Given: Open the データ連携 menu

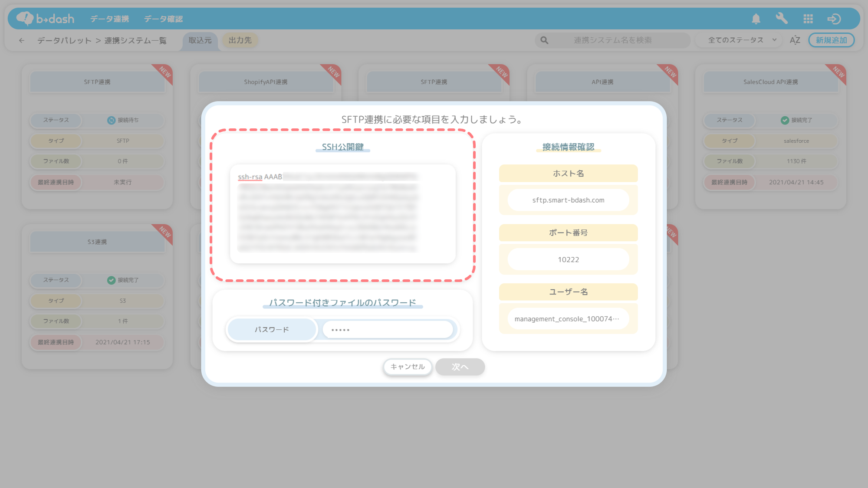Looking at the screenshot, I should coord(109,19).
